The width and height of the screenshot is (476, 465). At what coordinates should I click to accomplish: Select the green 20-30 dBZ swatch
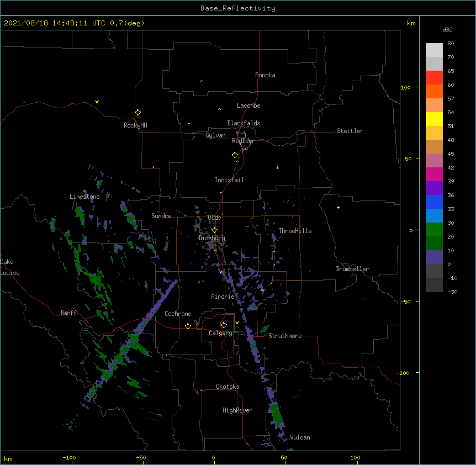(x=434, y=230)
